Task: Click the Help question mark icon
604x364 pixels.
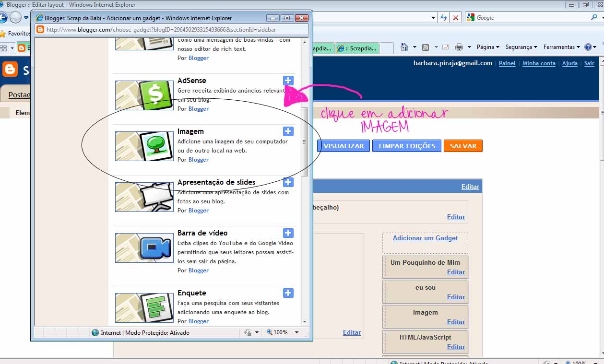Action: (588, 47)
